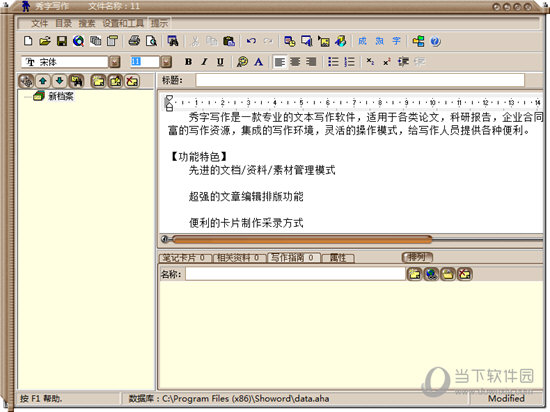Align text left

click(280, 62)
